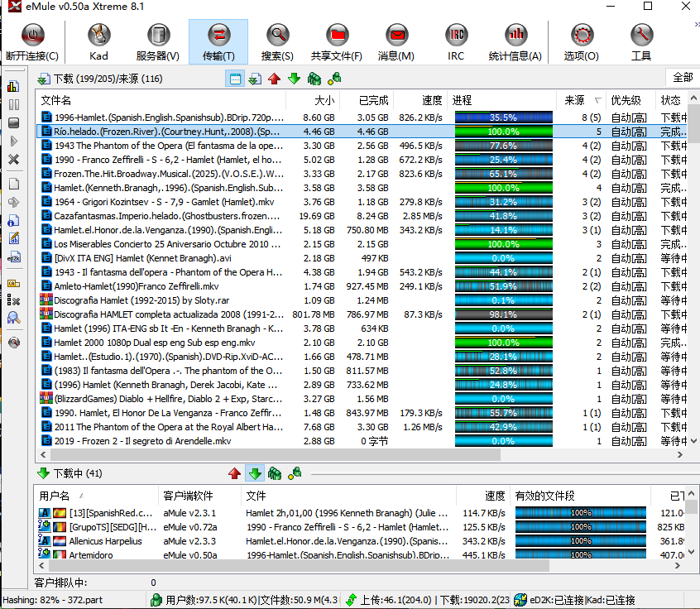The image size is (700, 609).
Task: Click the ed2k link icon in the left sidebar
Action: [x=14, y=257]
